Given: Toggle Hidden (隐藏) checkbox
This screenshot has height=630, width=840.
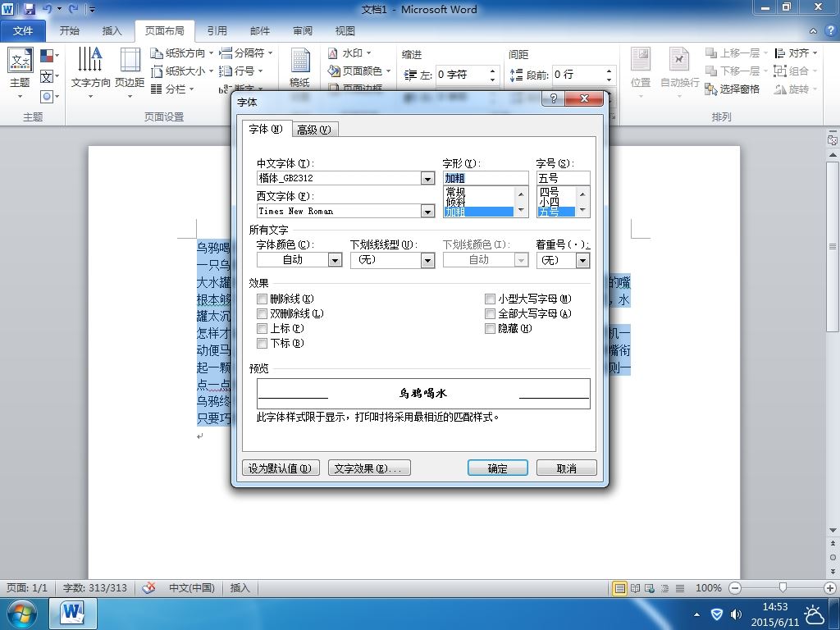Looking at the screenshot, I should (x=490, y=328).
